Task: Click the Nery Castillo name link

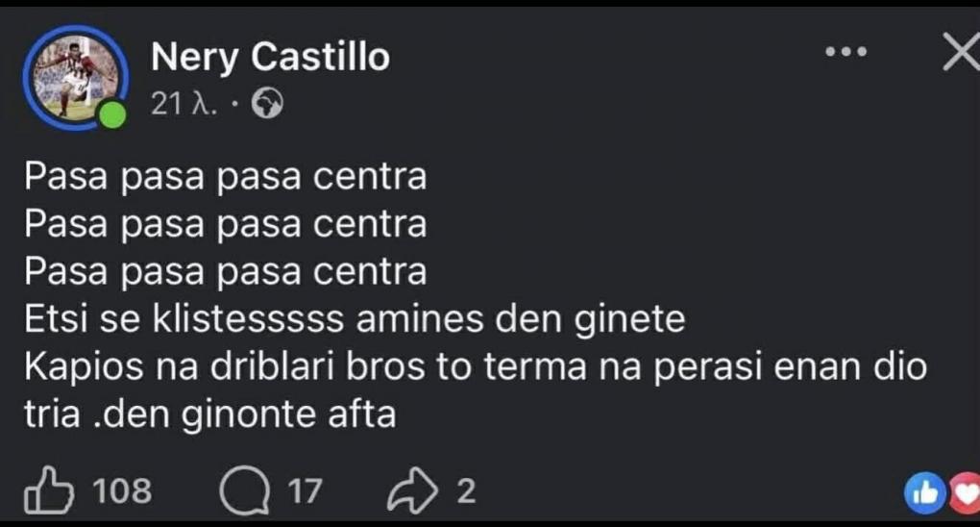Action: [x=270, y=58]
